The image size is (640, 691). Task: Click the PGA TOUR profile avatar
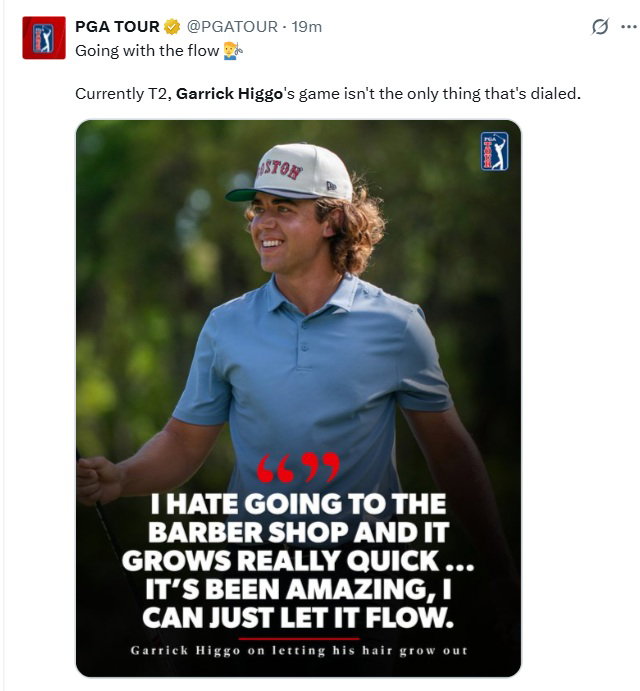[44, 38]
